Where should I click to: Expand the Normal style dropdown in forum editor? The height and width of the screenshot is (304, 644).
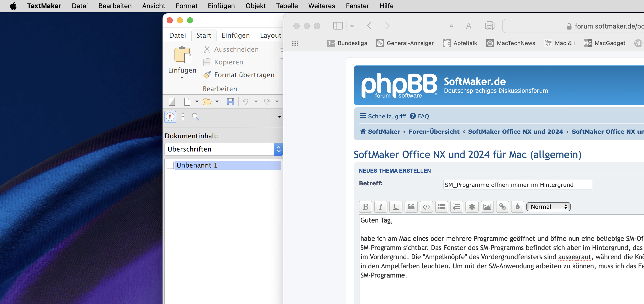tap(548, 206)
